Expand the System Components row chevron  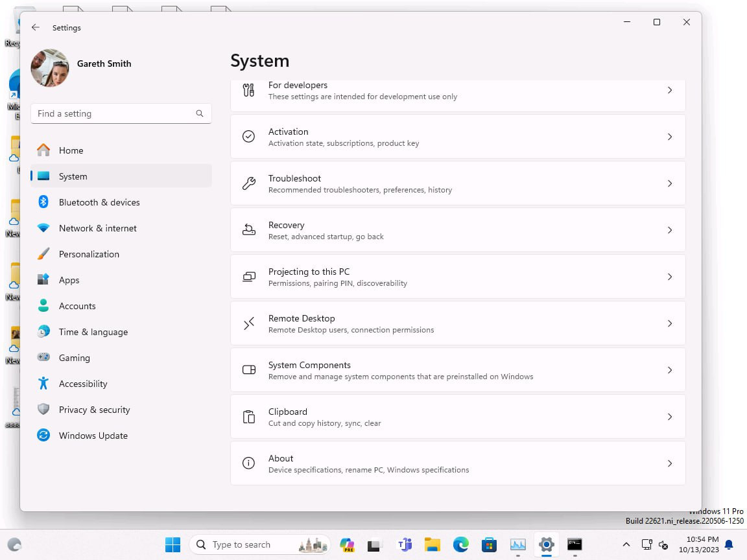pyautogui.click(x=670, y=370)
